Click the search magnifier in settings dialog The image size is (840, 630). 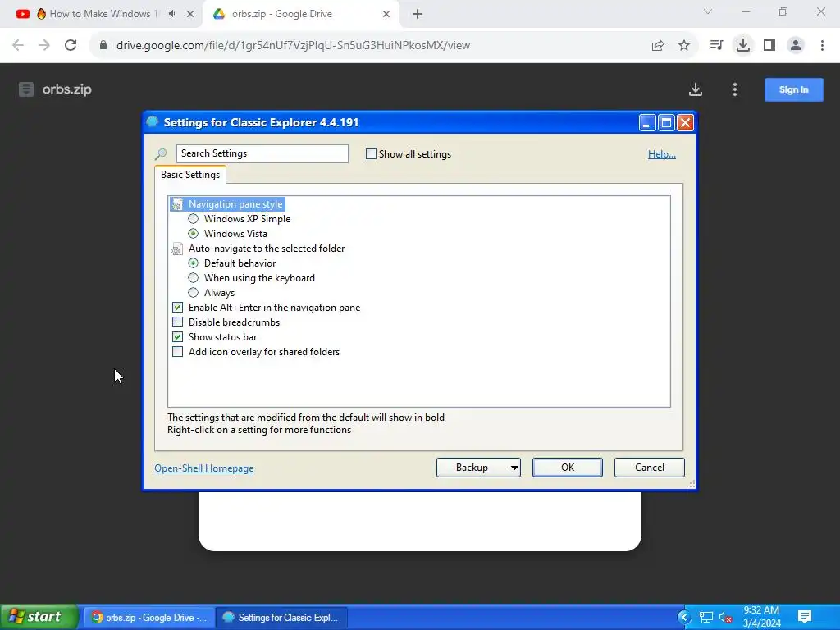161,154
